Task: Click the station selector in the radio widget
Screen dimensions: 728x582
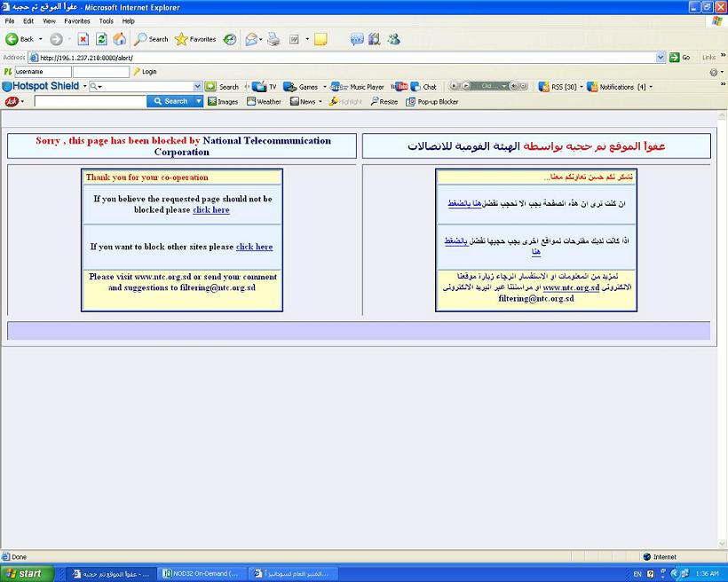Action: tap(490, 86)
